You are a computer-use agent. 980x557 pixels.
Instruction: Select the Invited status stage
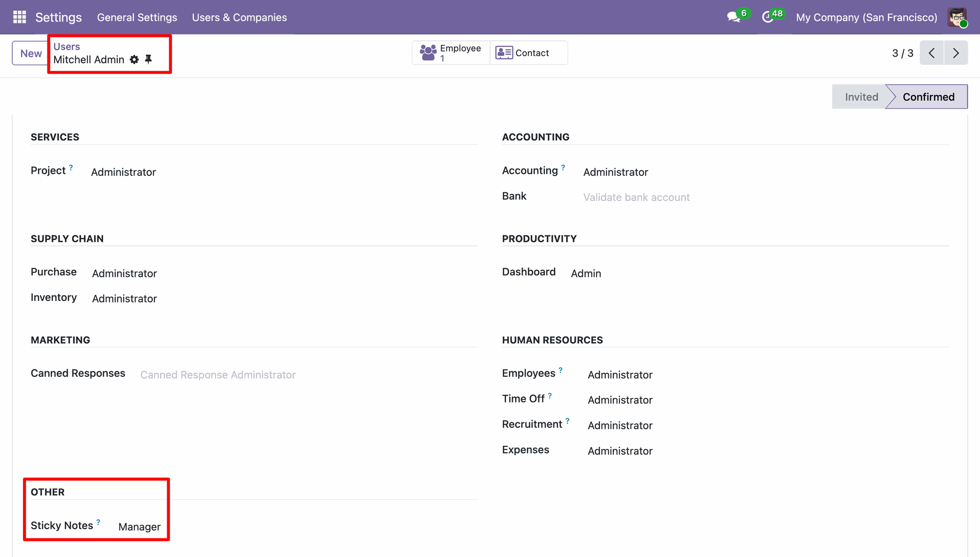861,97
